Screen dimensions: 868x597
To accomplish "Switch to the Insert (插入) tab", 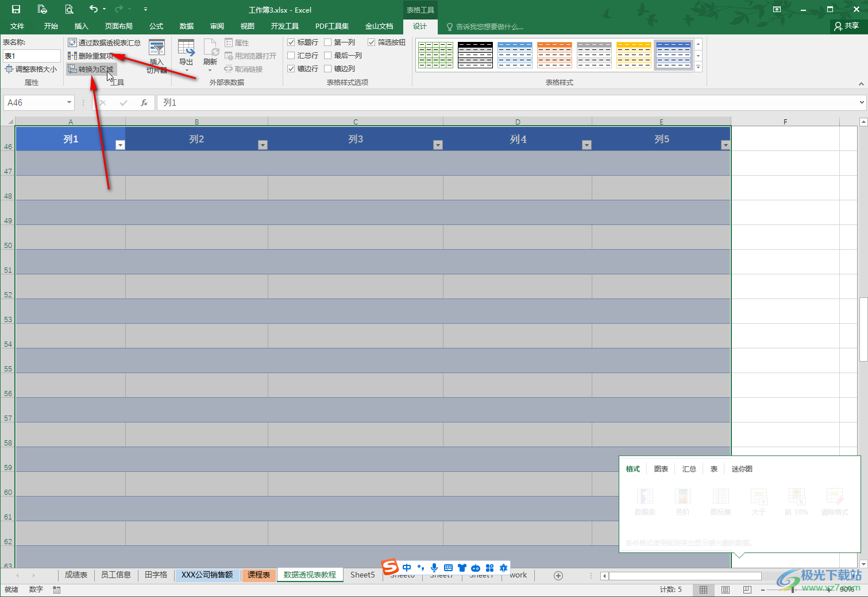I will pyautogui.click(x=82, y=26).
